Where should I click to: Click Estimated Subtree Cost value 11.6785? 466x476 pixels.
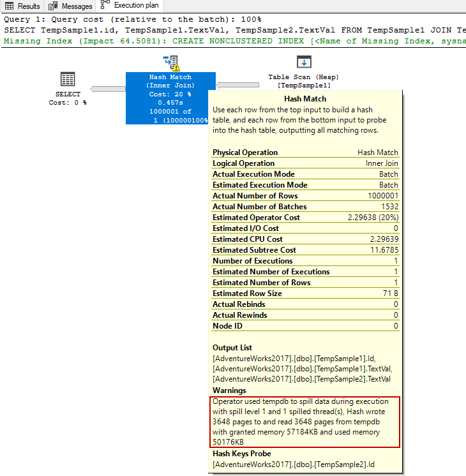click(384, 250)
